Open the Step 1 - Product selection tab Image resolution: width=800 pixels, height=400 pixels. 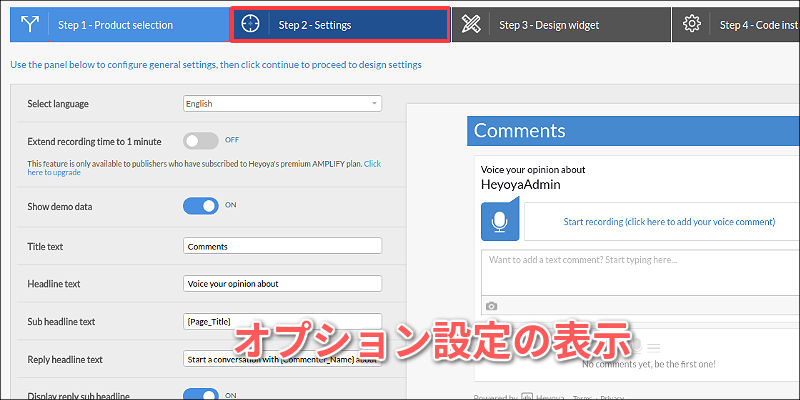pos(120,24)
